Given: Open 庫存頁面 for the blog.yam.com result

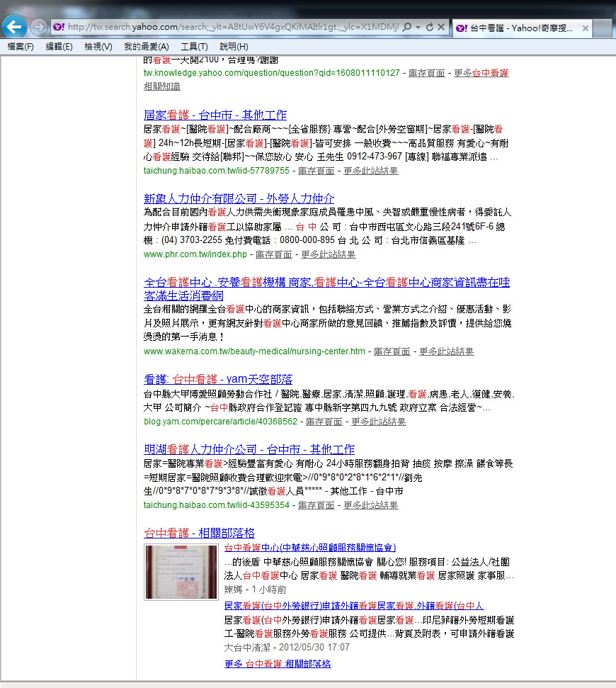Looking at the screenshot, I should 324,422.
